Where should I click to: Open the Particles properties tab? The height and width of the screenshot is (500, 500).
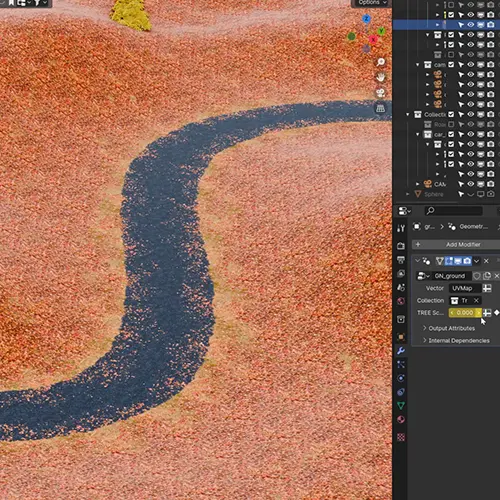(x=401, y=364)
